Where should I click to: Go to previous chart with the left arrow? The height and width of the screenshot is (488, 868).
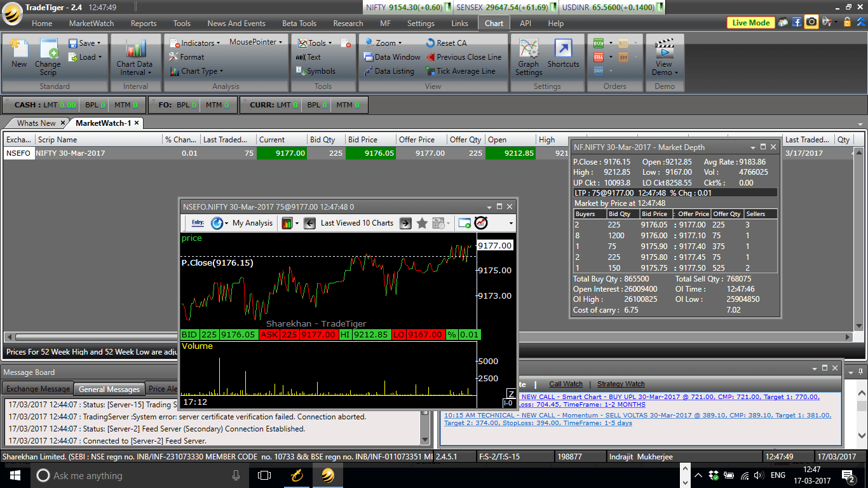click(x=309, y=223)
